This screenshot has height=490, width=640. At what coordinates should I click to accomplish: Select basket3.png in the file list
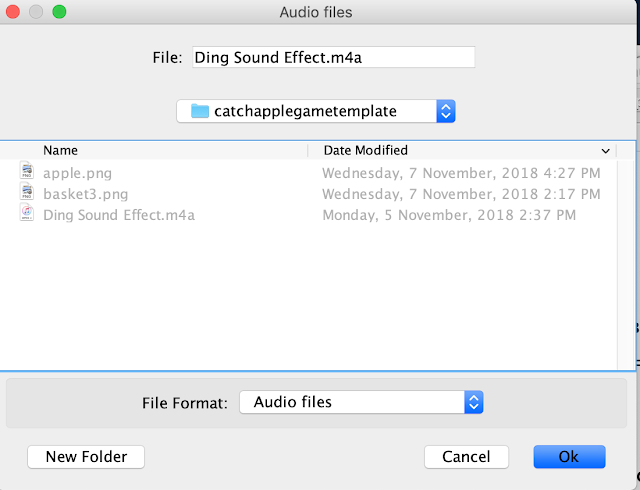[85, 193]
